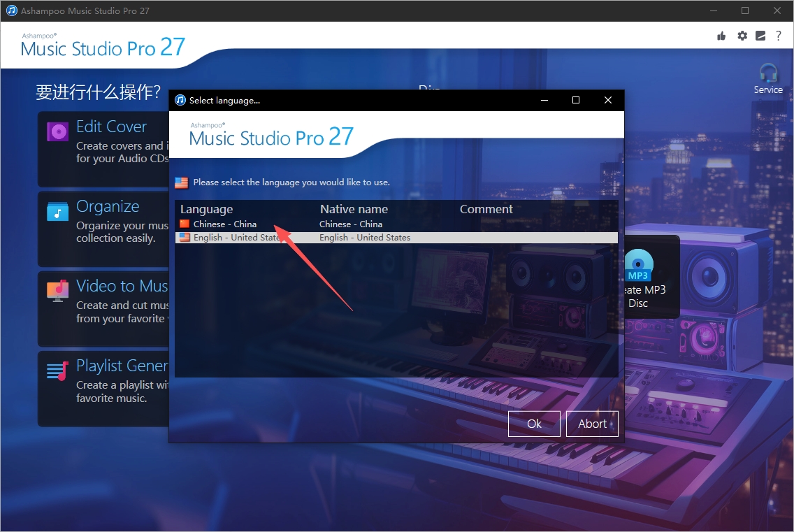Minimize the main Music Studio window
Image resolution: width=794 pixels, height=532 pixels.
click(x=714, y=10)
